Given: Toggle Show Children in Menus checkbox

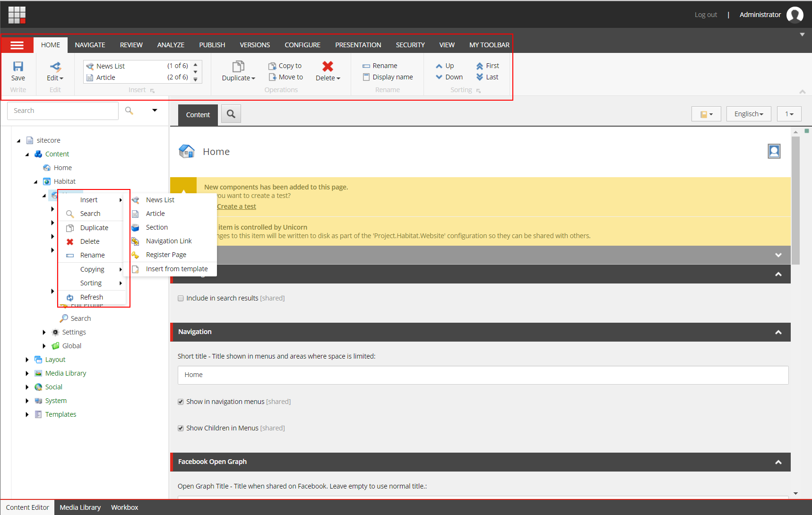Looking at the screenshot, I should (181, 428).
